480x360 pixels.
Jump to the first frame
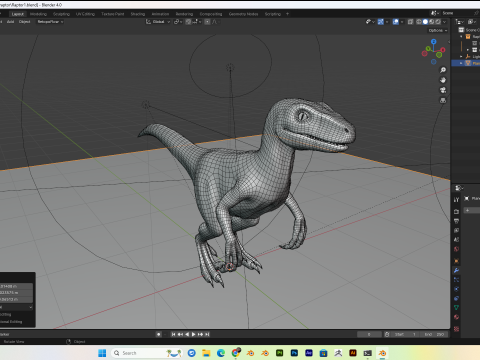click(x=173, y=334)
